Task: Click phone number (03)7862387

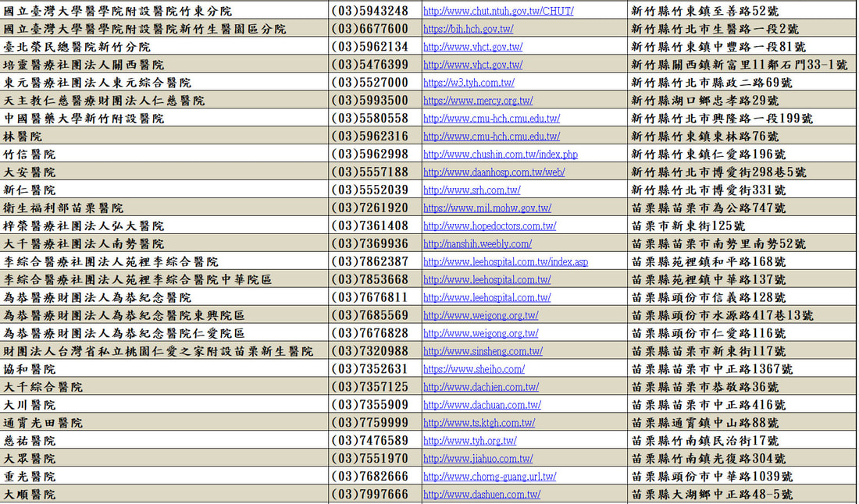Action: 370,262
